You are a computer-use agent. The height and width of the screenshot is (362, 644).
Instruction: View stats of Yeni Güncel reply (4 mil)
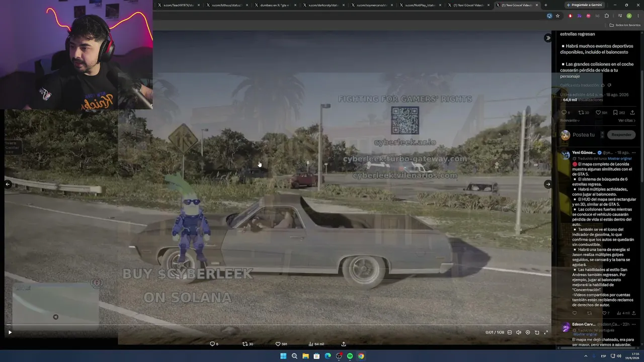coord(623,313)
